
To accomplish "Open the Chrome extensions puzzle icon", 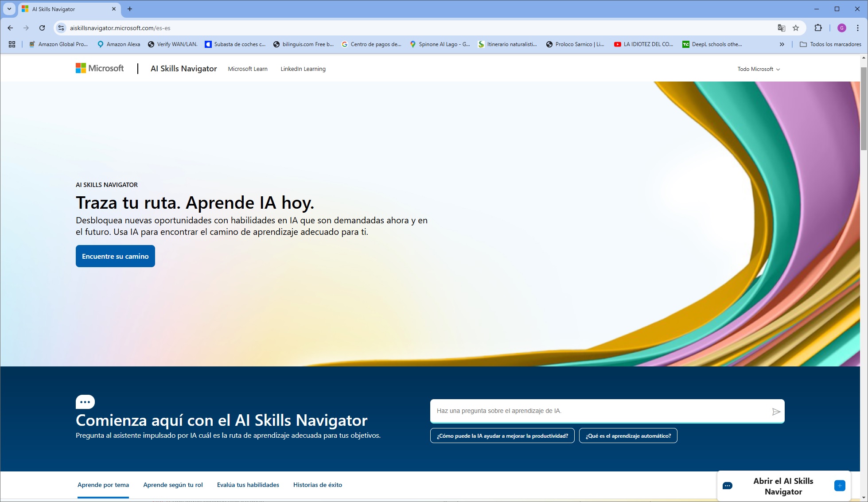I will 818,28.
